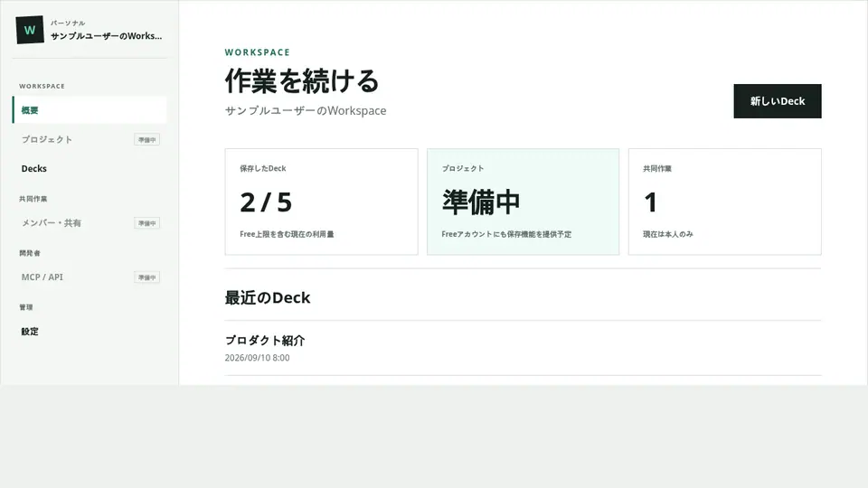Click the パーソナル label in the sidebar header
The width and height of the screenshot is (868, 488).
click(x=68, y=23)
